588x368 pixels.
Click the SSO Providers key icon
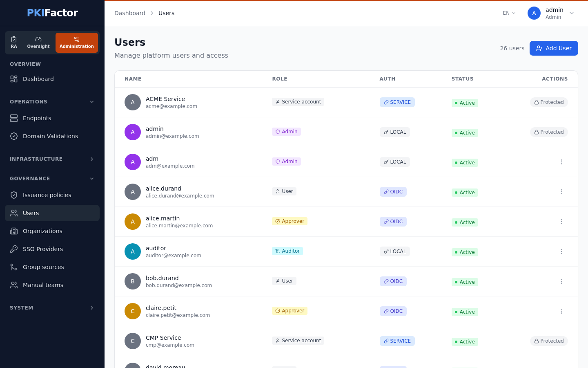(14, 249)
